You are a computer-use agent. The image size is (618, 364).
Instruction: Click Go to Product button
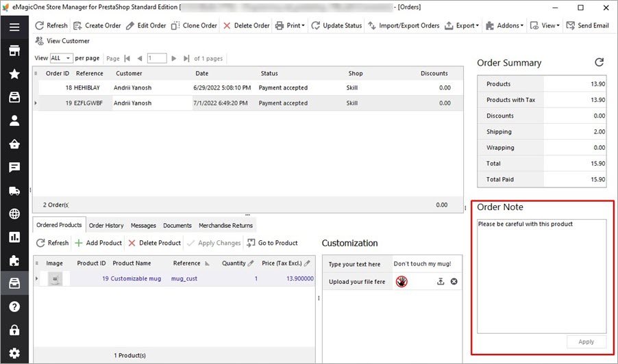273,243
